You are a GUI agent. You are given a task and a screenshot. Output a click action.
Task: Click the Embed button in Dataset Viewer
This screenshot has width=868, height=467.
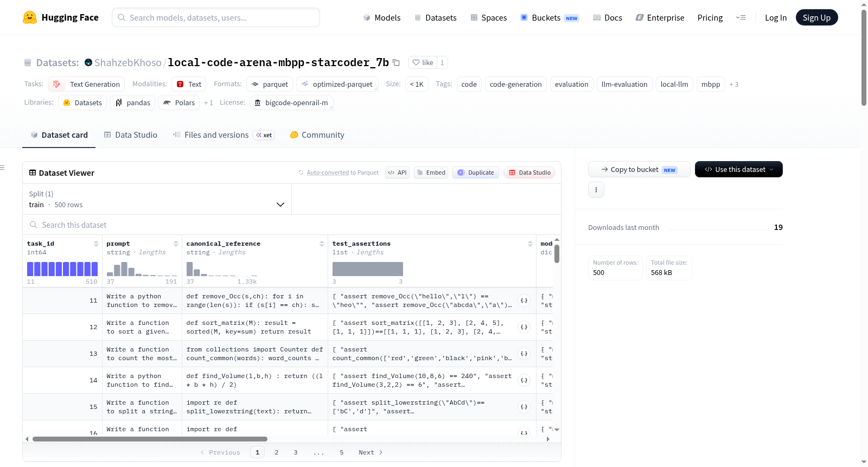click(x=431, y=172)
